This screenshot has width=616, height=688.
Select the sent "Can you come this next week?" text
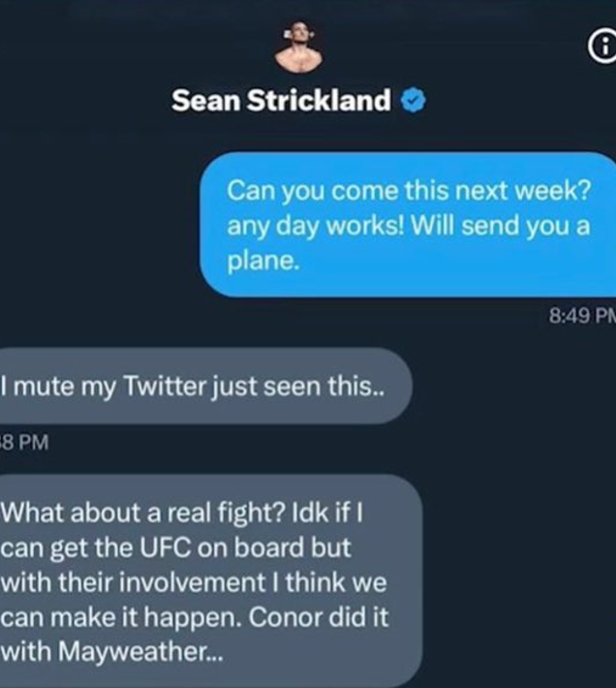click(409, 191)
